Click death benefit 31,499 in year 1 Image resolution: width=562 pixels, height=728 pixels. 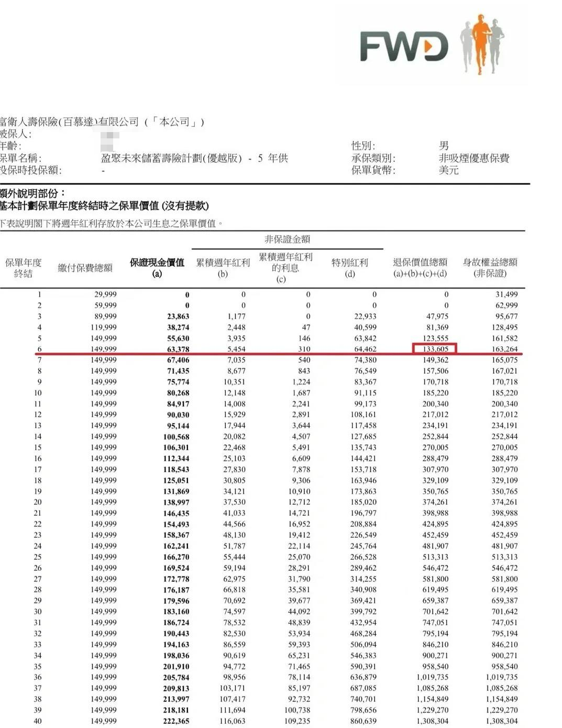pyautogui.click(x=506, y=295)
